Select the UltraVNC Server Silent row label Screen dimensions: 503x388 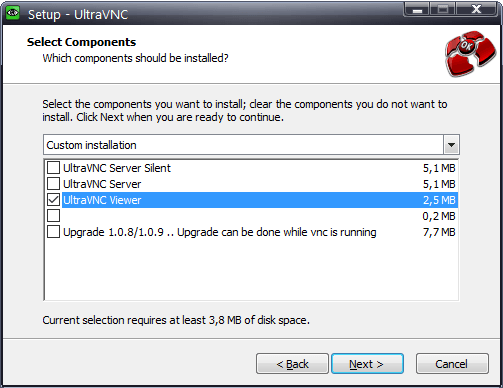[x=117, y=168]
